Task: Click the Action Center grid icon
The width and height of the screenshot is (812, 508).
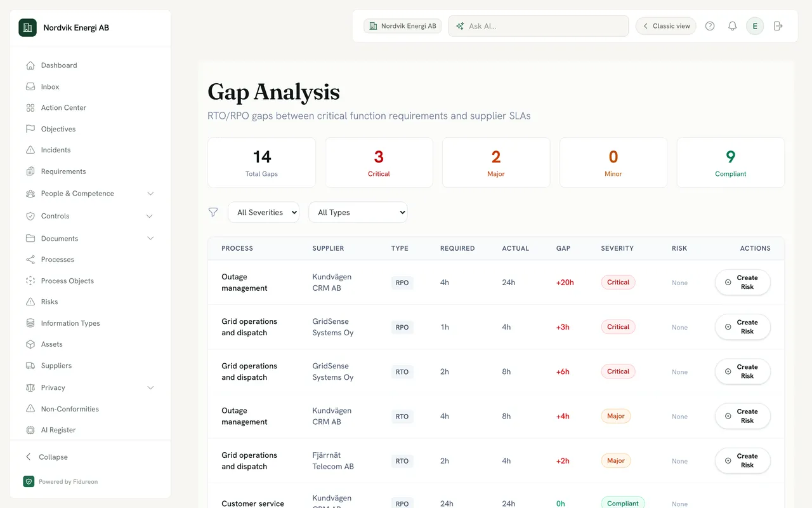Action: coord(30,108)
